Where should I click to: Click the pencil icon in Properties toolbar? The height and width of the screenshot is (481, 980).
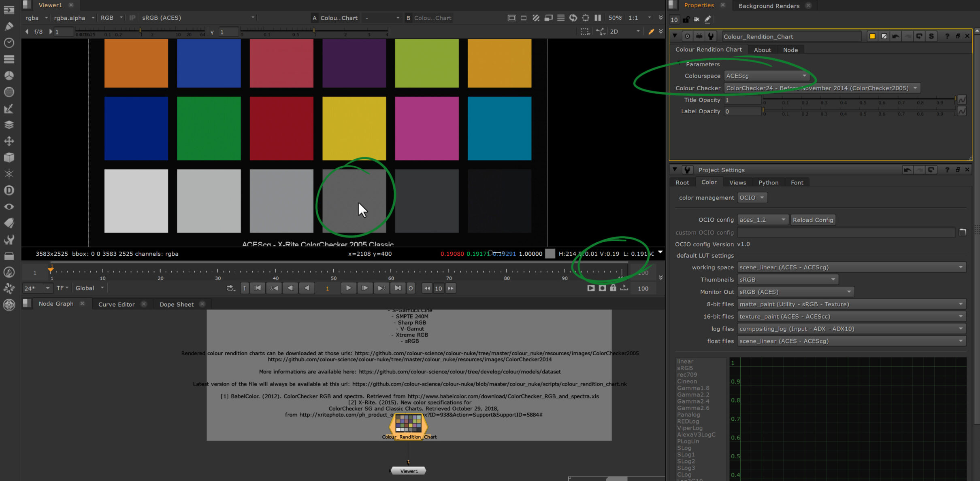click(x=707, y=19)
